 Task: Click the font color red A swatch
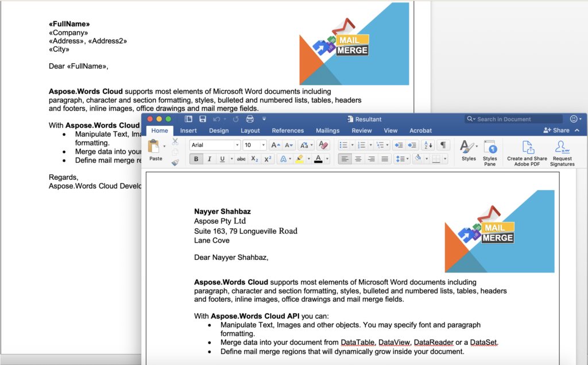[318, 159]
